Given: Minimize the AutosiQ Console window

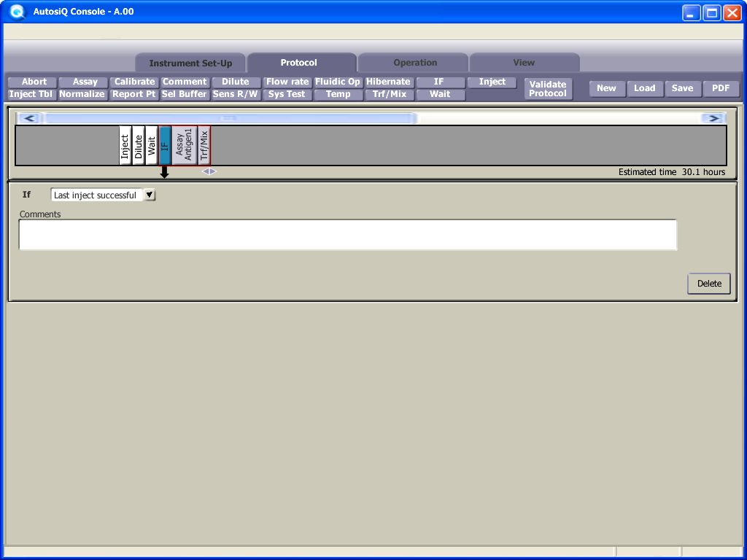Looking at the screenshot, I should [692, 13].
